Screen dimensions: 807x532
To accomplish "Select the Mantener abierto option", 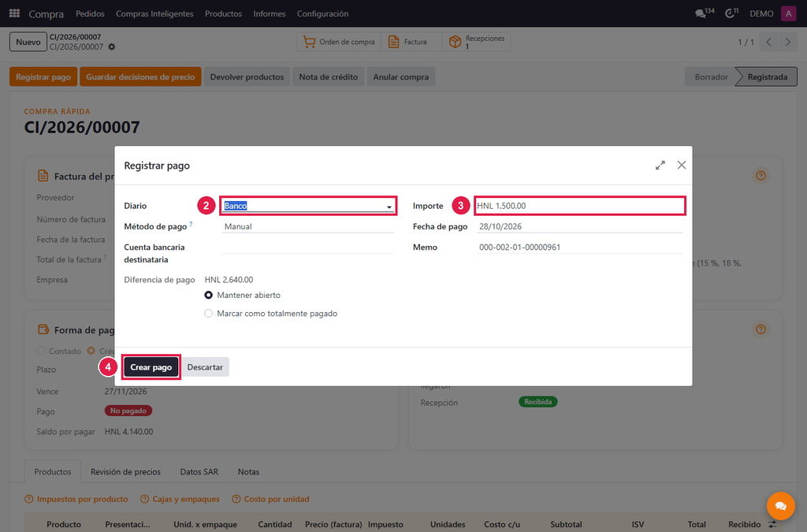I will pyautogui.click(x=208, y=296).
